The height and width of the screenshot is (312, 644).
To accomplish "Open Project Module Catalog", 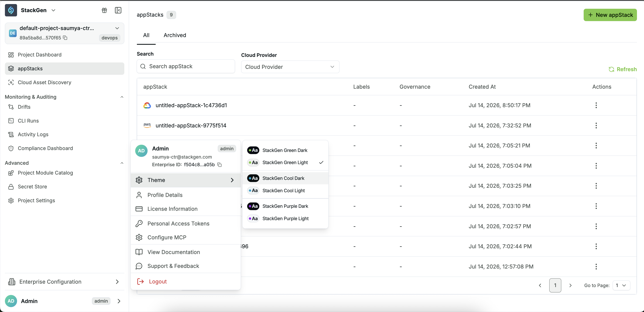I will pos(64,173).
